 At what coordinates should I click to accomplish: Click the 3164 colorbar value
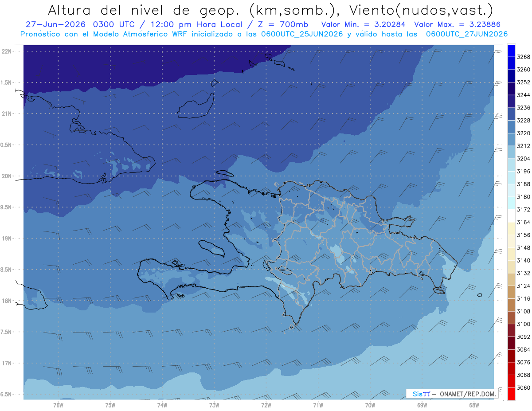coord(523,222)
